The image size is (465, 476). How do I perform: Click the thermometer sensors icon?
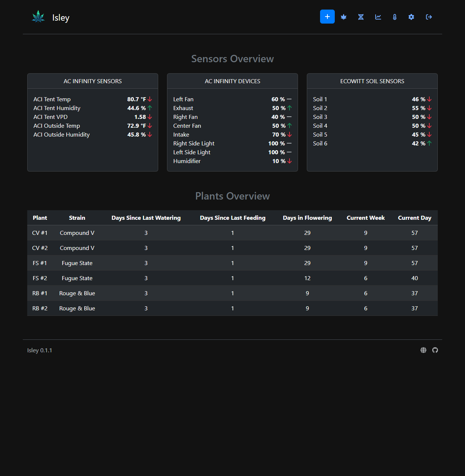[394, 17]
